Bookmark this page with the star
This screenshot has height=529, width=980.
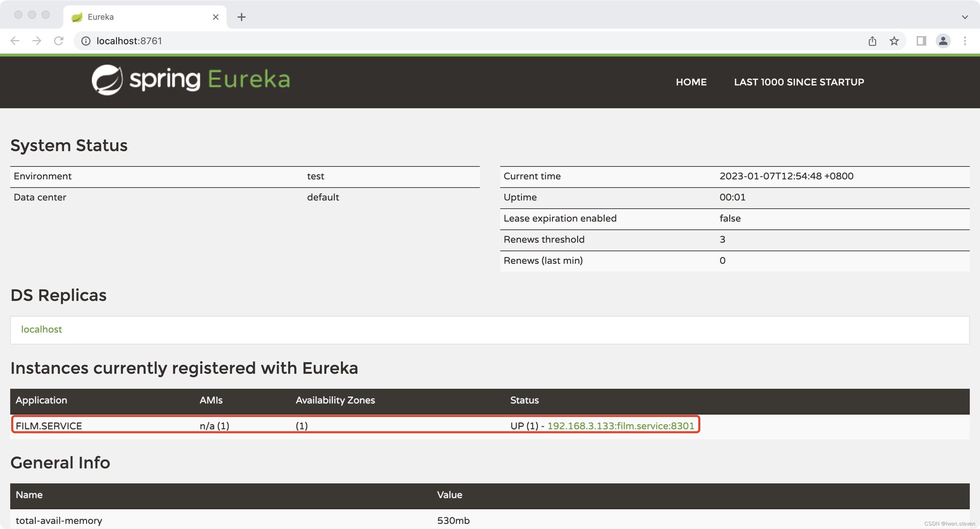[894, 41]
